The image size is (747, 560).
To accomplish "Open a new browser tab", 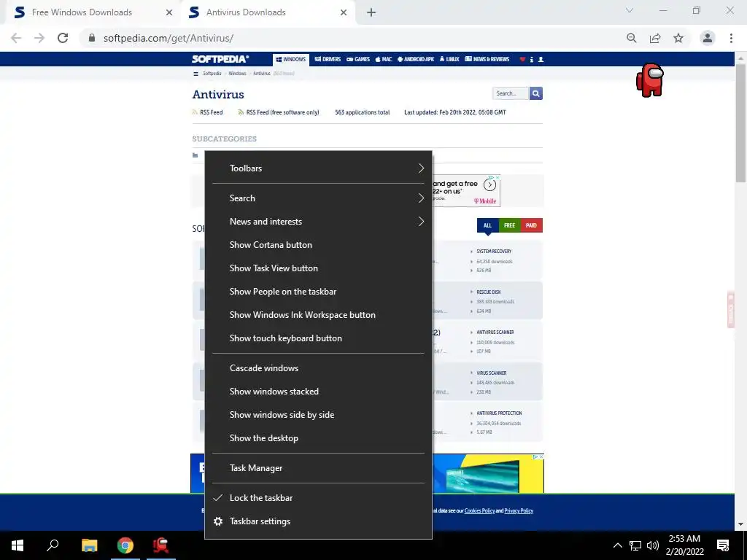I will click(x=371, y=13).
